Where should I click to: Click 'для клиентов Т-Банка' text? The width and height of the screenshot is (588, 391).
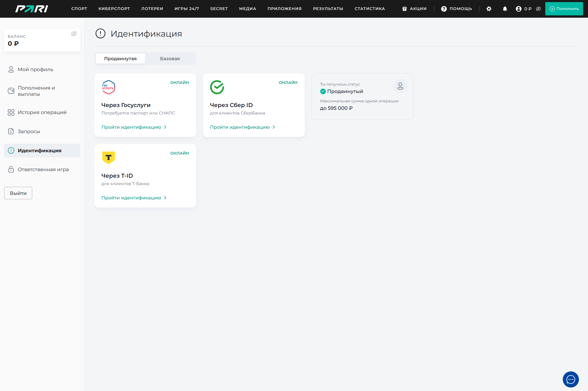125,184
